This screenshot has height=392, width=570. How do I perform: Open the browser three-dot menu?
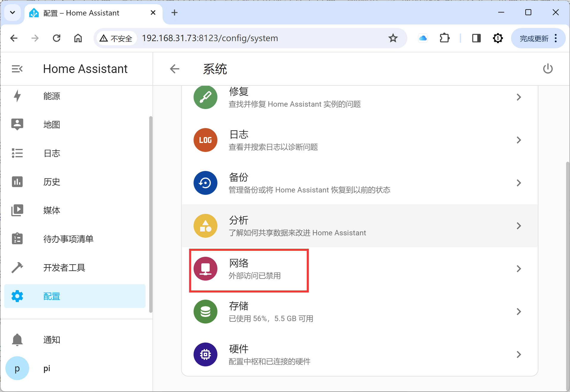556,38
